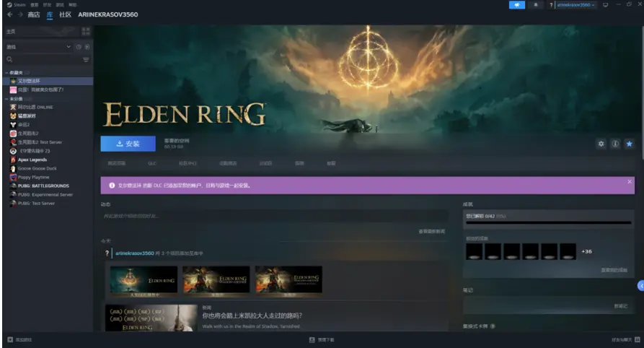The image size is (644, 348).
Task: Click the +36 more achievements label
Action: click(x=587, y=251)
